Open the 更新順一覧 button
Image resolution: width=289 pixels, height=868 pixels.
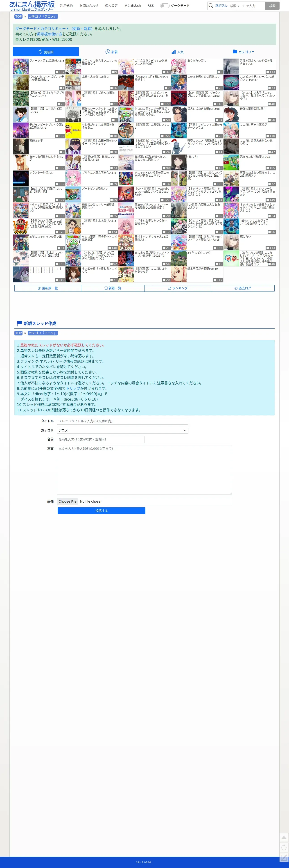tap(48, 288)
